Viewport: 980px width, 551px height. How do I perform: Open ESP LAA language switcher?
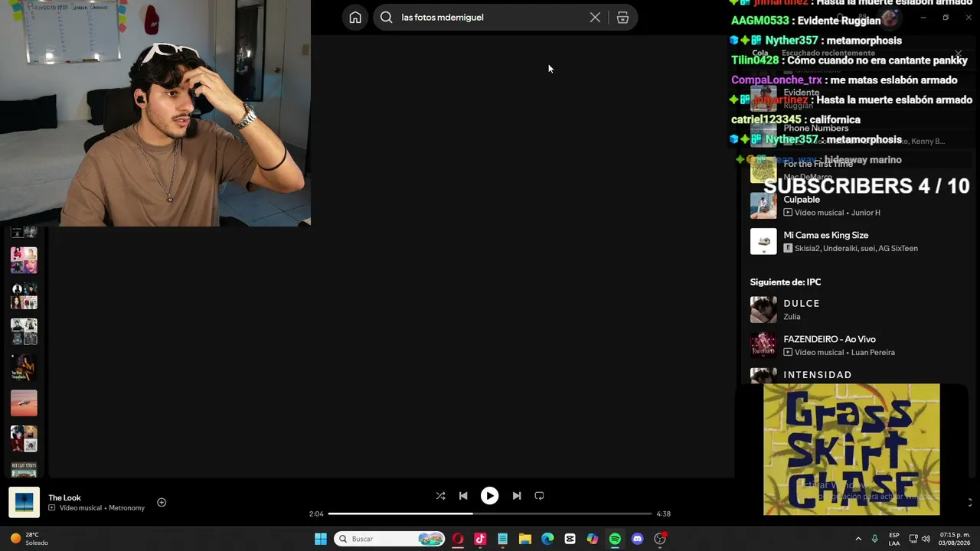[894, 539]
